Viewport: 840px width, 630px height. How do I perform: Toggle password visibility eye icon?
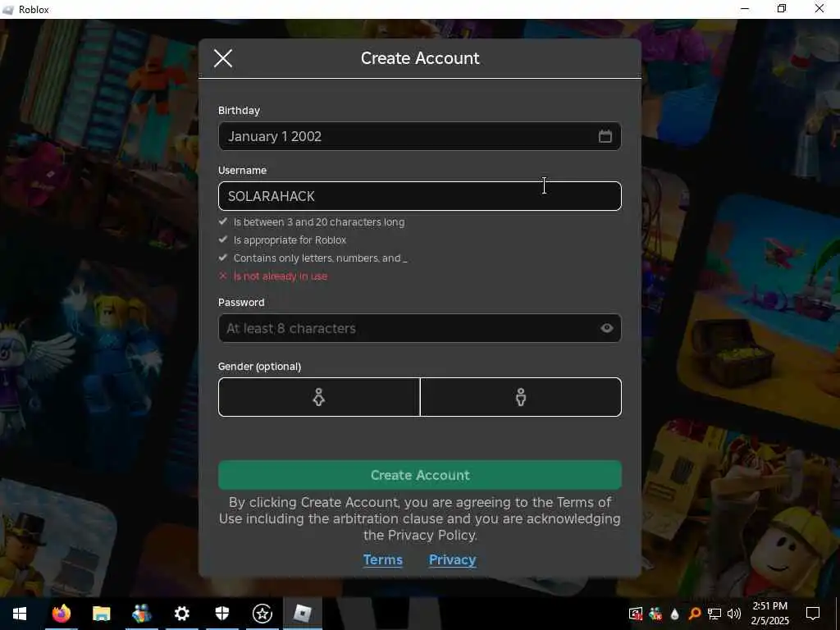pyautogui.click(x=606, y=328)
